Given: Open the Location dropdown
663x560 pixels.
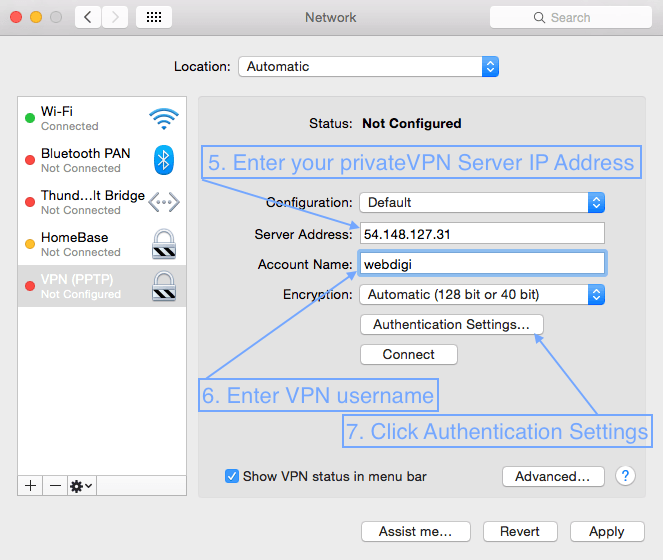Looking at the screenshot, I should click(368, 66).
